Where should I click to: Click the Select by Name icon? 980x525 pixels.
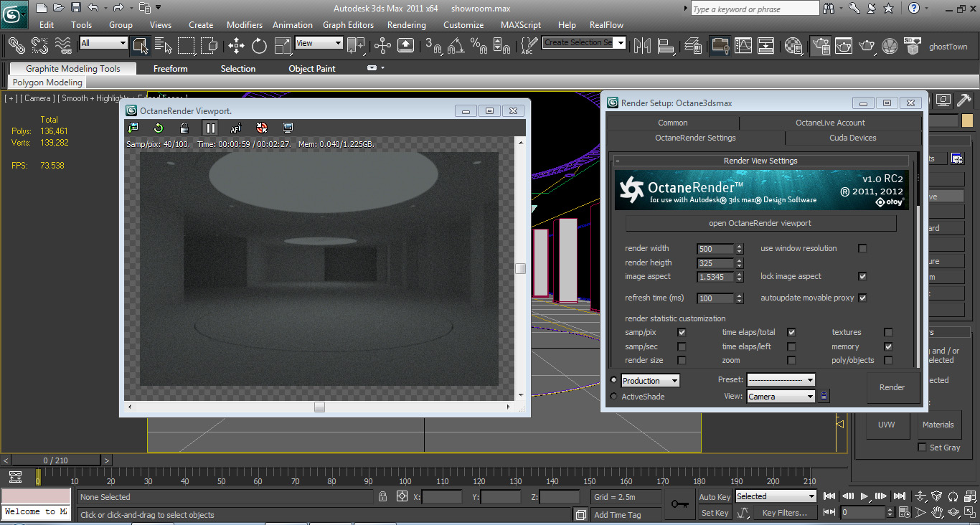(x=163, y=46)
